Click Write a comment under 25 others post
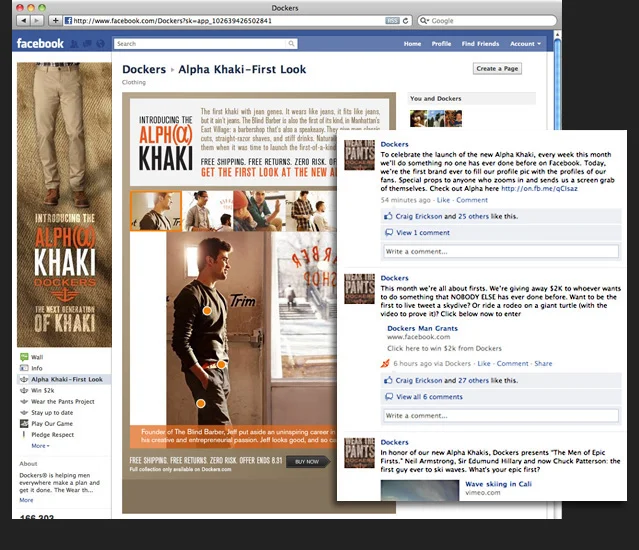 (501, 251)
